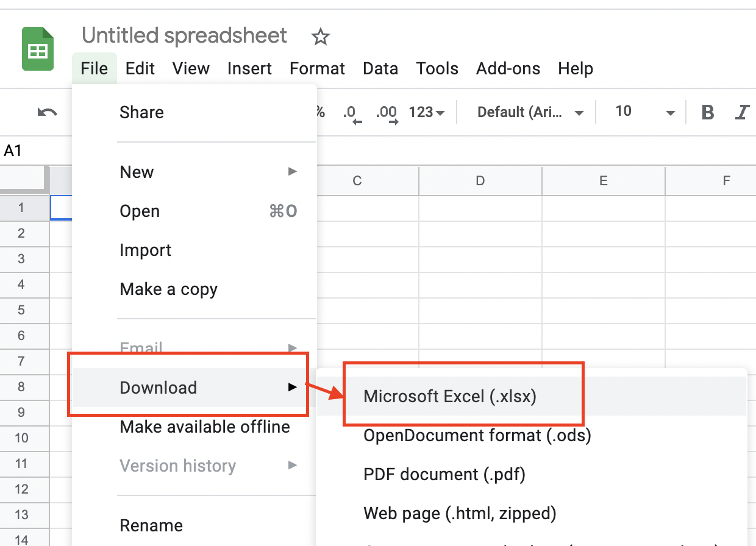Expand the Email submenu arrow
Image resolution: width=756 pixels, height=546 pixels.
pyautogui.click(x=293, y=349)
